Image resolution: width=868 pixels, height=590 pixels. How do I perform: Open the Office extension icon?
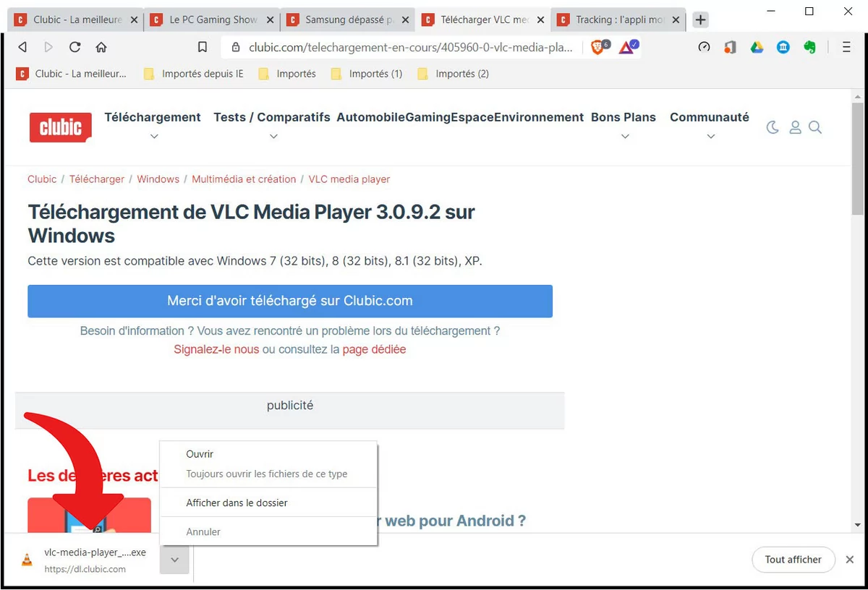pyautogui.click(x=731, y=47)
